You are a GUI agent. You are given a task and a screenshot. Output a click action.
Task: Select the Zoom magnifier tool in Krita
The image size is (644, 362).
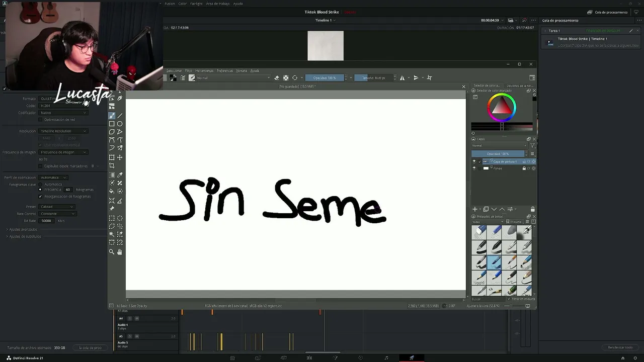pyautogui.click(x=112, y=252)
